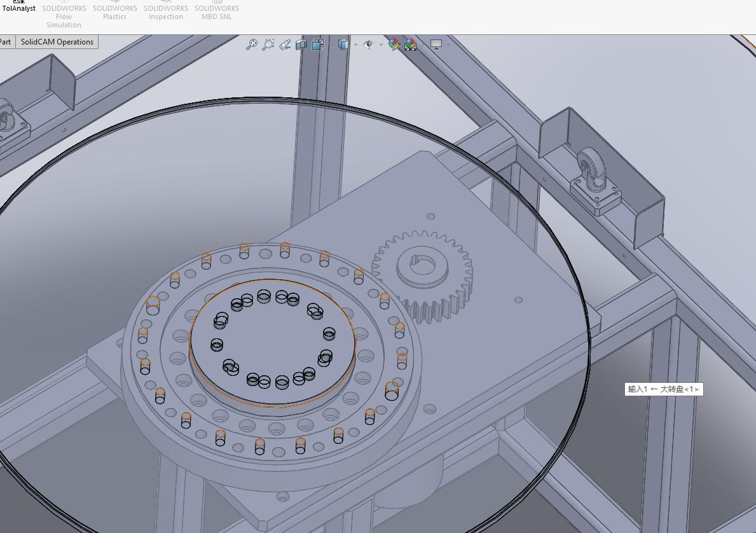The height and width of the screenshot is (533, 756).
Task: Click the Zoom to Fit icon
Action: (x=252, y=45)
